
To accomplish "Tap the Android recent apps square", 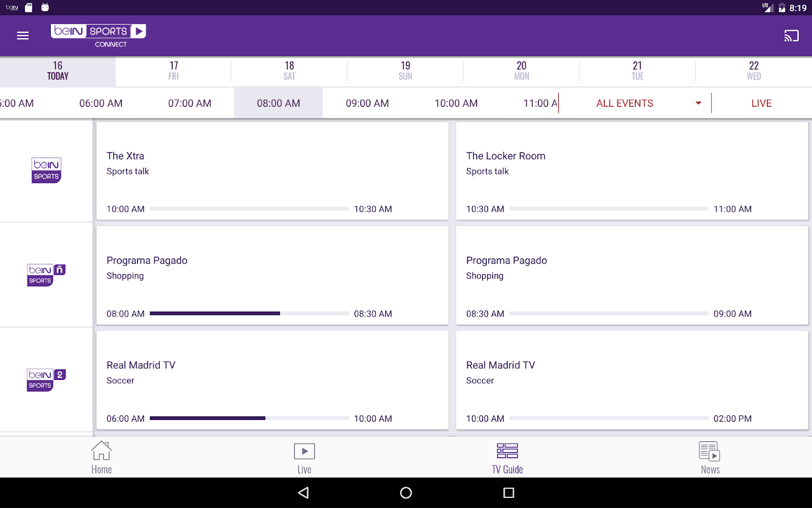I will [x=509, y=493].
